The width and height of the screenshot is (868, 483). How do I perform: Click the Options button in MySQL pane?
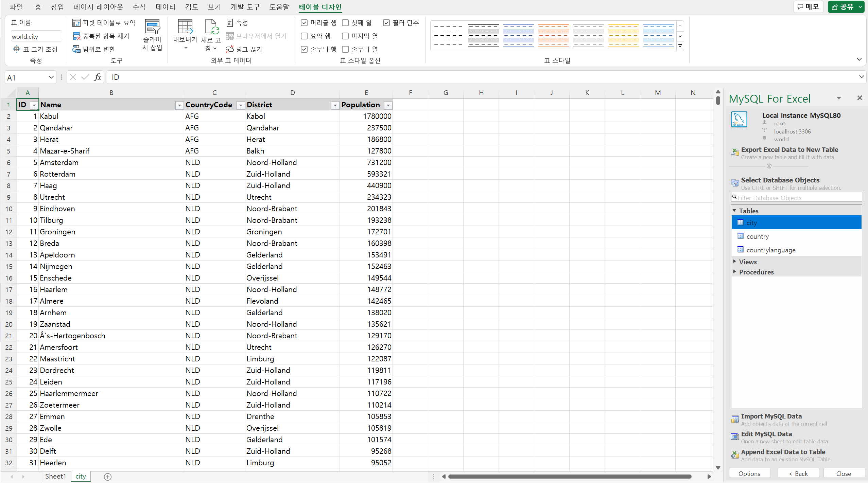(x=749, y=473)
